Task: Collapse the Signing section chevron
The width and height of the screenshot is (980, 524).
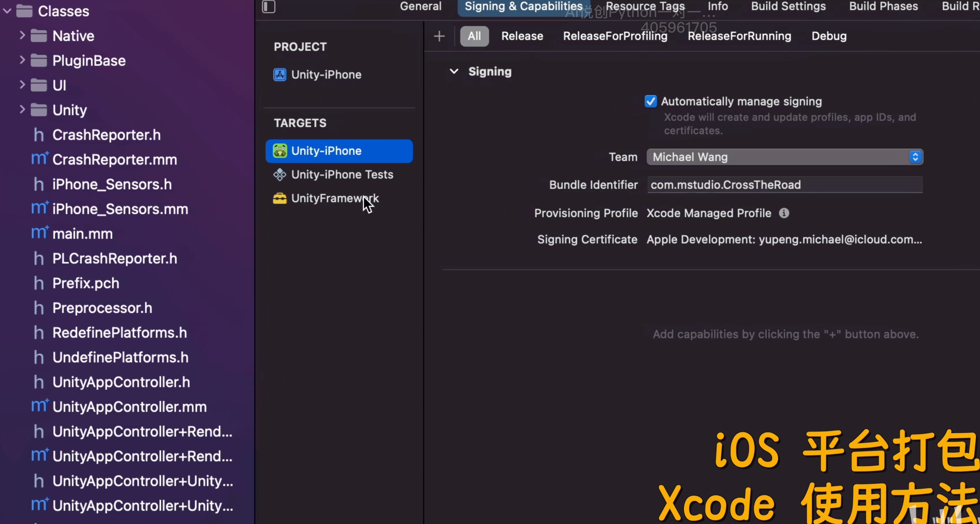Action: coord(454,71)
